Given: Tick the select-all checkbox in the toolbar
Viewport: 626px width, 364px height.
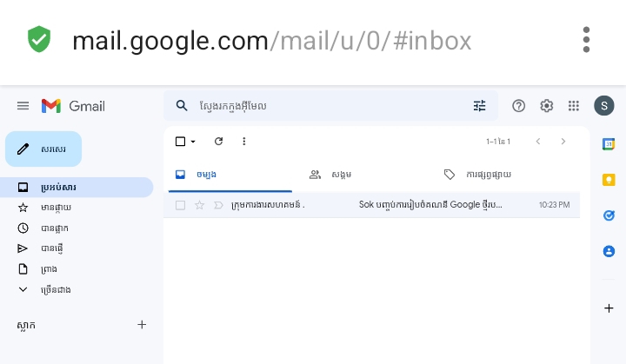Looking at the screenshot, I should coord(180,142).
